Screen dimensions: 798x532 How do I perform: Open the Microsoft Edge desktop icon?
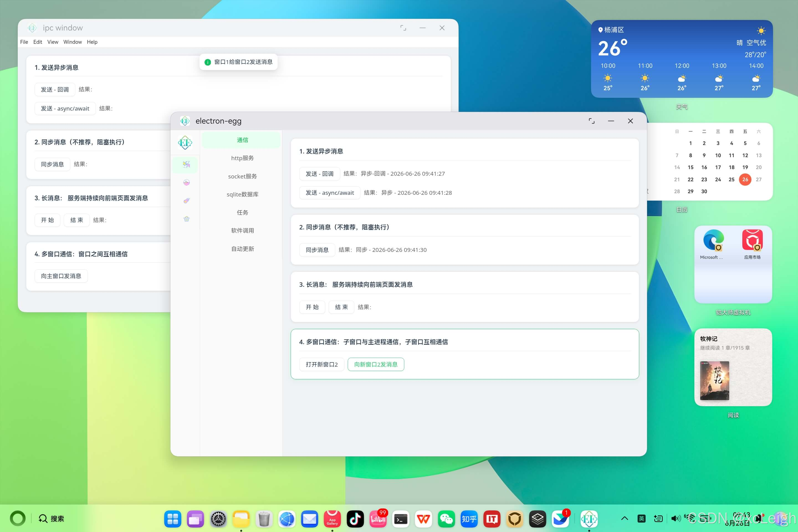pyautogui.click(x=713, y=240)
